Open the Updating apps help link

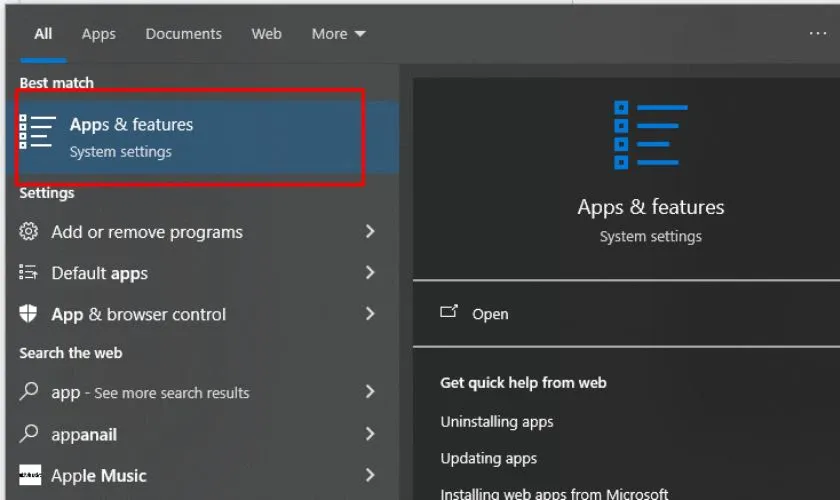(x=488, y=458)
